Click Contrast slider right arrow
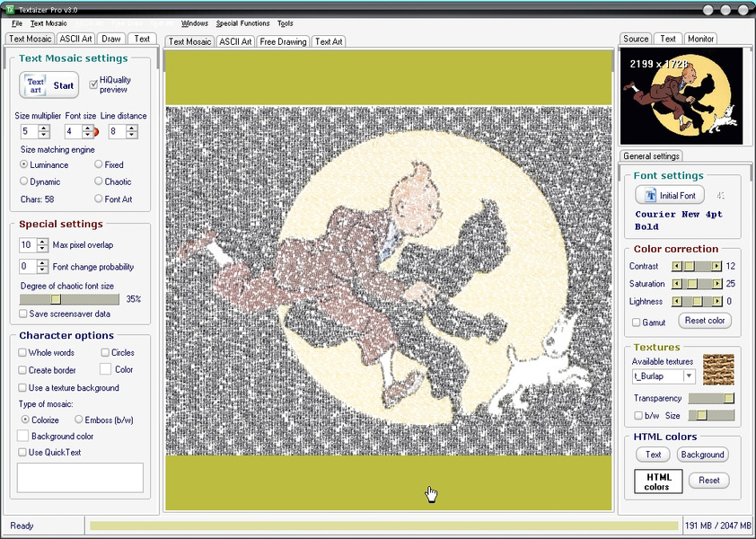The height and width of the screenshot is (539, 756). 716,266
